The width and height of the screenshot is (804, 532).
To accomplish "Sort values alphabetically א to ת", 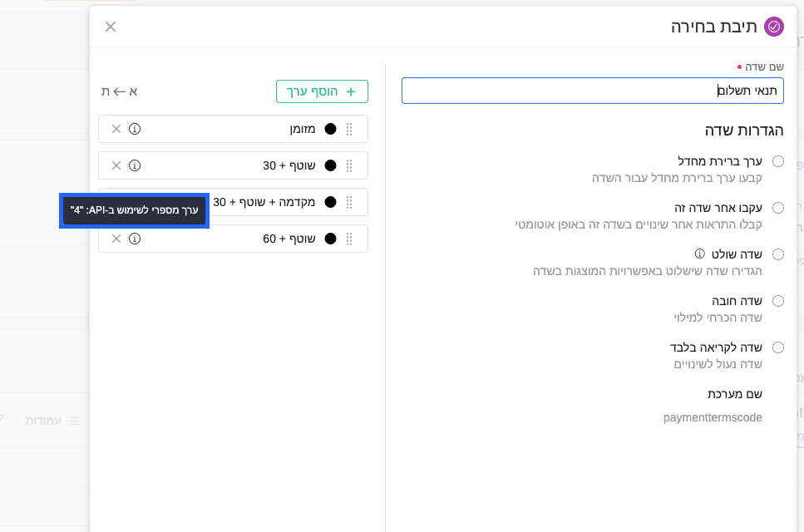I will click(119, 91).
